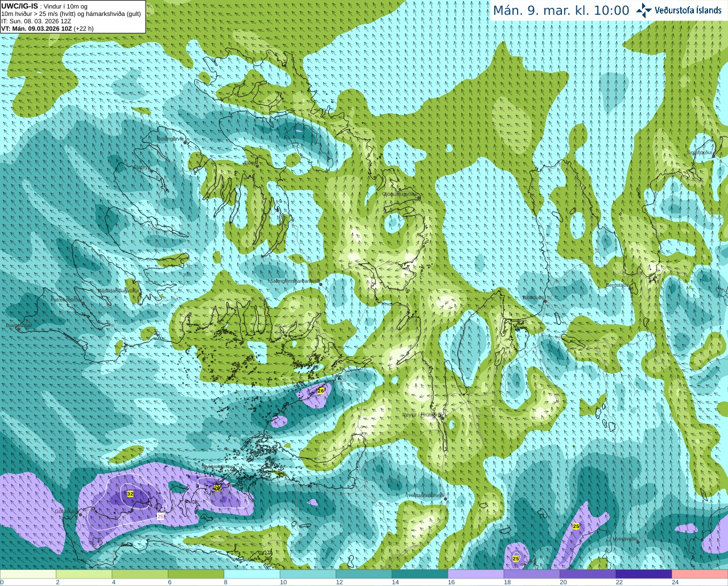Click the 'Gufuskálar' station label
728x586 pixels.
tap(66, 511)
